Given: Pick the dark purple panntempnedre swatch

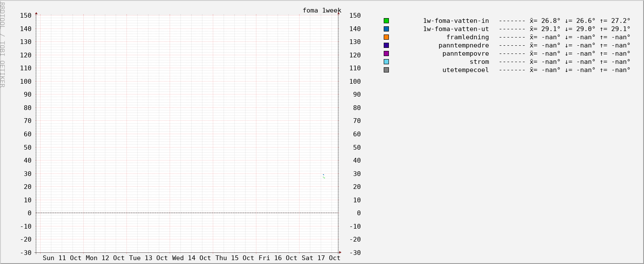Looking at the screenshot, I should [386, 45].
